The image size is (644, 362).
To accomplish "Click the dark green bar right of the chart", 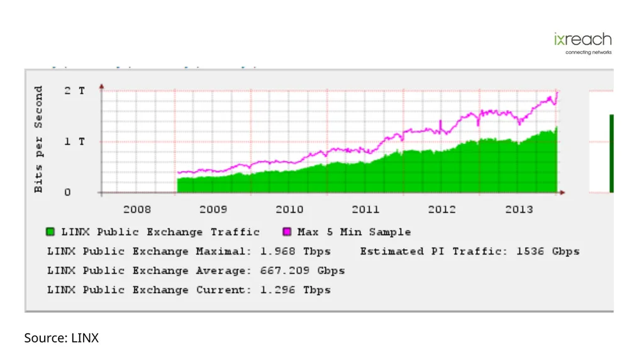I will [x=611, y=153].
